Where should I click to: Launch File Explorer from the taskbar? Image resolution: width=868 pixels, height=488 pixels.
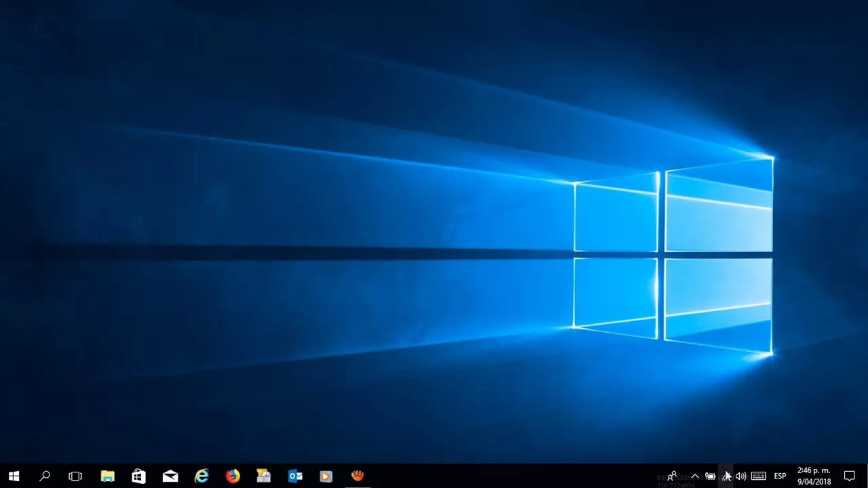[x=107, y=476]
